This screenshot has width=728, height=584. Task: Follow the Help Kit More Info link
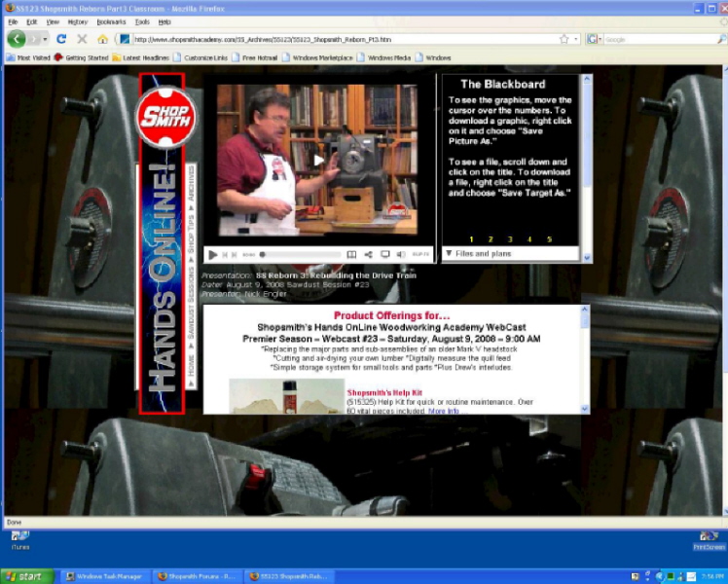point(444,412)
